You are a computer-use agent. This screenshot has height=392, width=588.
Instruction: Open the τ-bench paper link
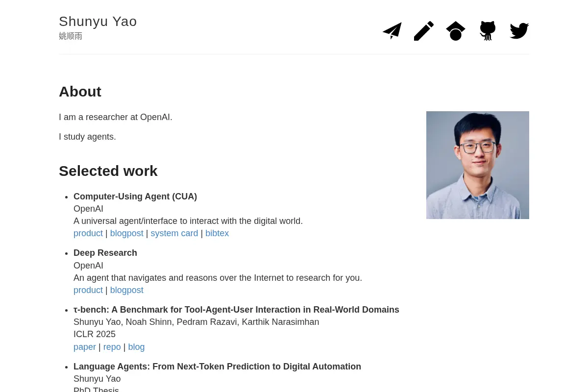[x=85, y=347]
